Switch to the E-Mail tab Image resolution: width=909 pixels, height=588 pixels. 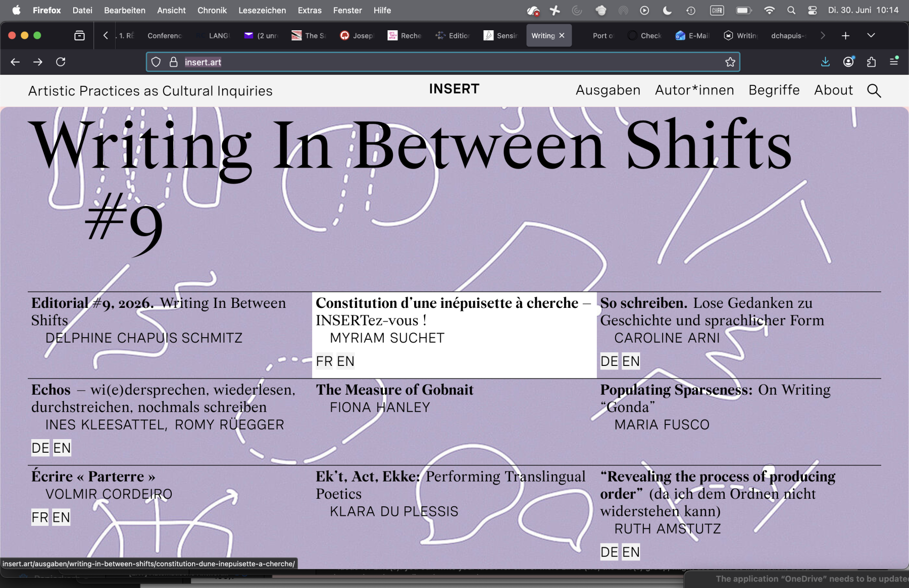(693, 35)
